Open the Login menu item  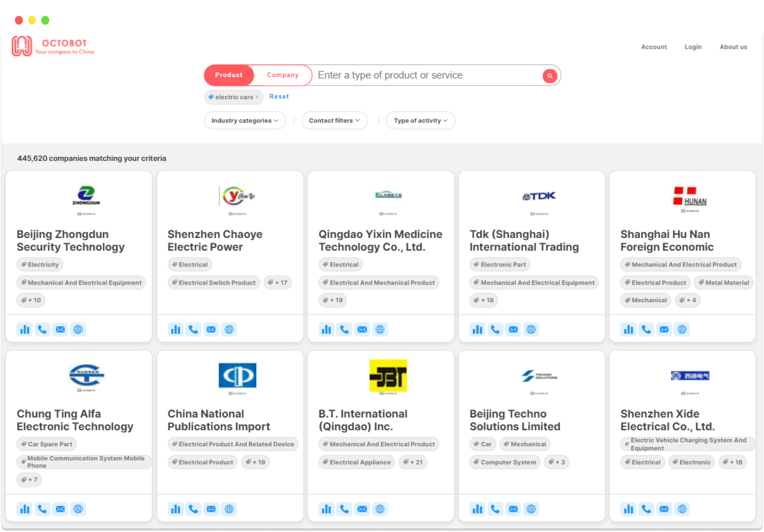693,47
